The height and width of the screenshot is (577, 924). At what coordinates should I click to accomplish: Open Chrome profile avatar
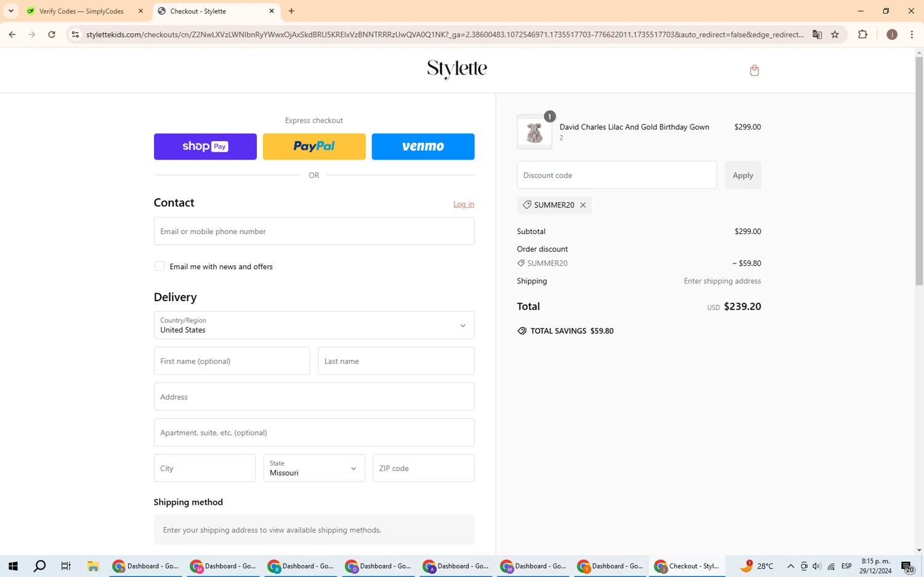click(x=891, y=34)
